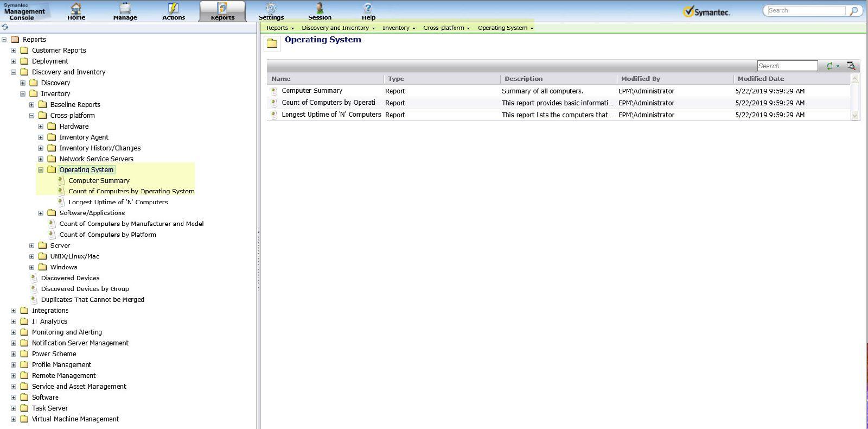Expand the Customer Reports folder

14,51
